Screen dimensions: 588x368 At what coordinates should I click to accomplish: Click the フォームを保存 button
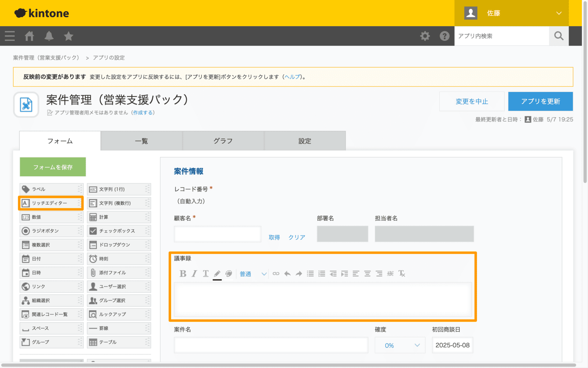click(x=53, y=167)
